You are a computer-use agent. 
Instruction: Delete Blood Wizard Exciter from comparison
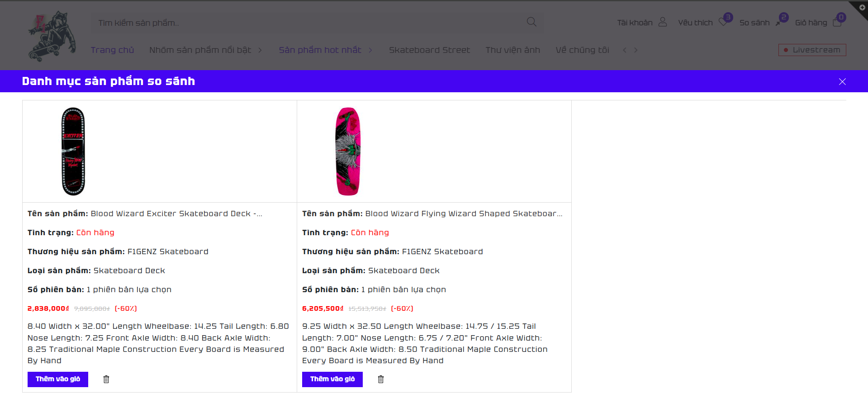point(106,379)
